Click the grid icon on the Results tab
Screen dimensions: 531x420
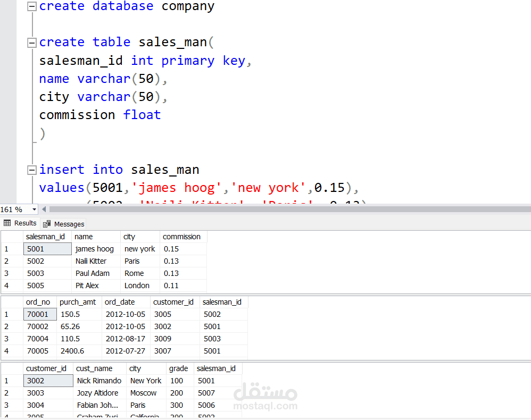point(7,223)
